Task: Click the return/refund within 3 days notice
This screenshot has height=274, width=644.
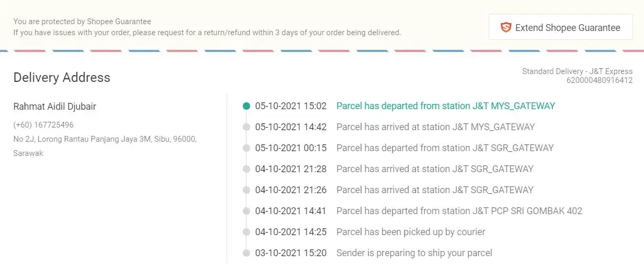Action: pyautogui.click(x=207, y=33)
